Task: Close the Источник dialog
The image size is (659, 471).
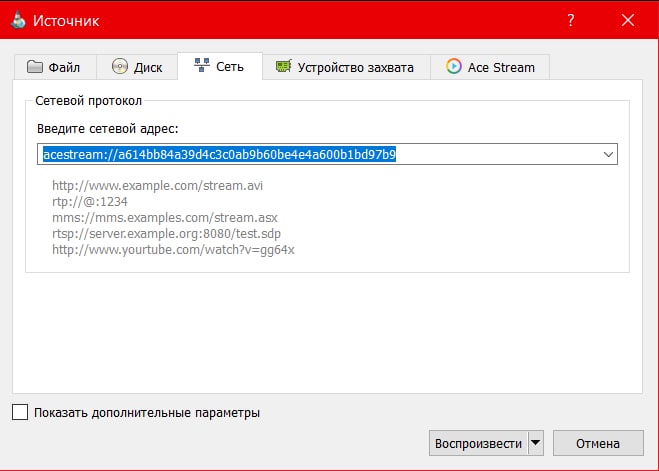Action: [628, 20]
